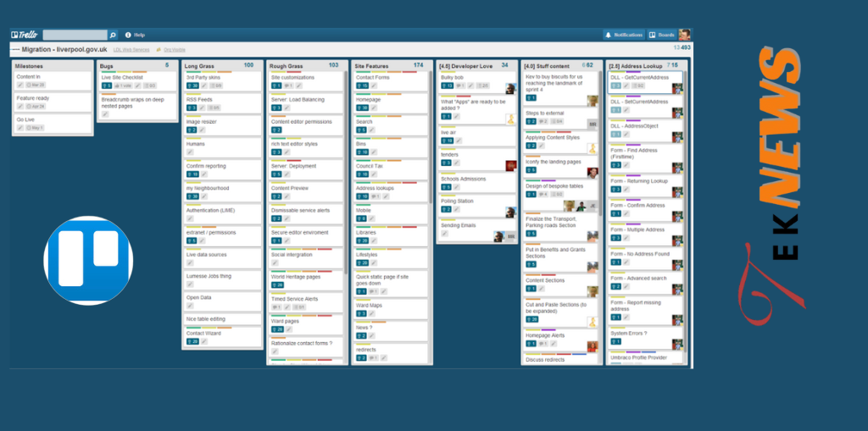Click the red avatar on tenders card
Image resolution: width=868 pixels, height=431 pixels.
tap(511, 165)
